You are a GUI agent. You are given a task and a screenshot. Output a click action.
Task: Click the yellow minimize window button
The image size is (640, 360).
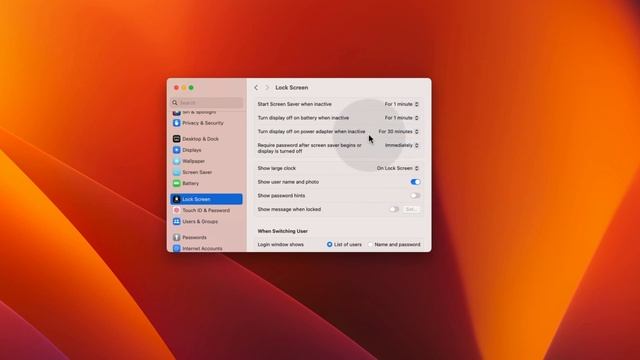pos(184,87)
